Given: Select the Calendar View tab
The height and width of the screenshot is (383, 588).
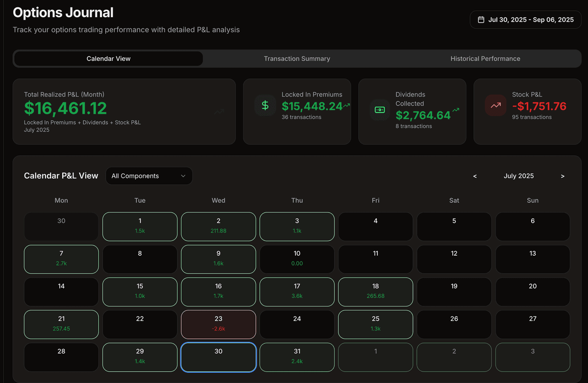Looking at the screenshot, I should [x=108, y=59].
